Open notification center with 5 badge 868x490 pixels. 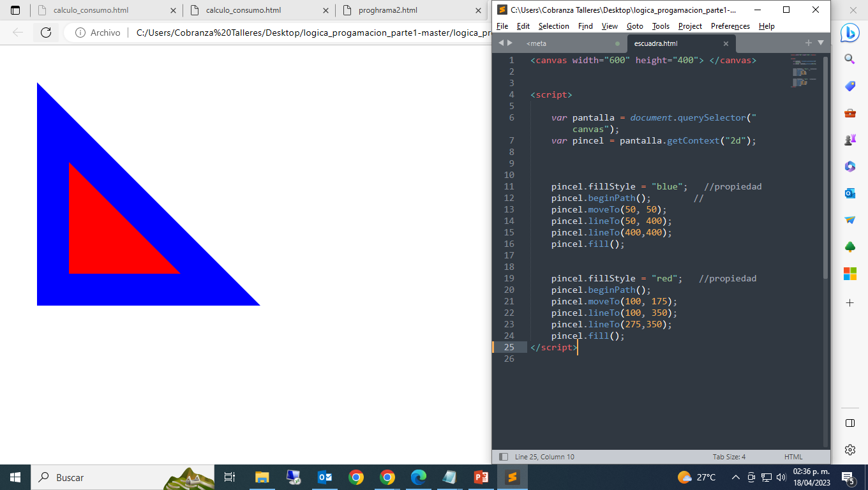[x=848, y=477]
